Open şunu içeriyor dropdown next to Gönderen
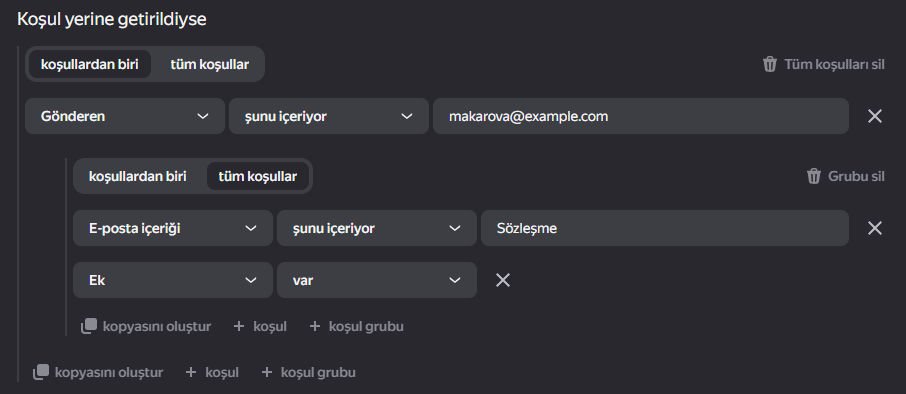The width and height of the screenshot is (906, 394). pyautogui.click(x=329, y=116)
